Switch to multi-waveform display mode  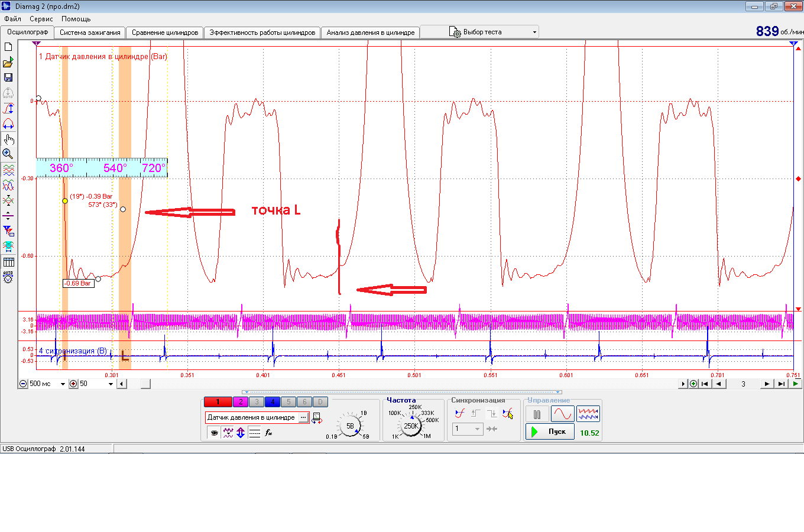tap(588, 414)
